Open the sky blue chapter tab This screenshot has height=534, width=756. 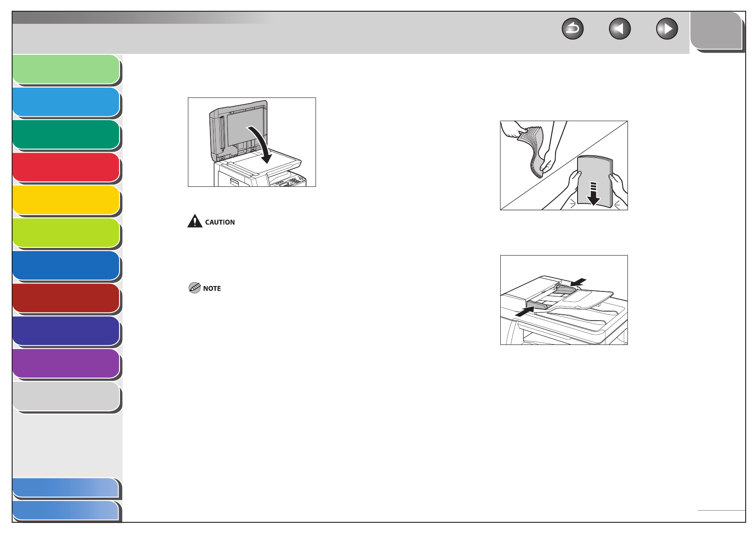(67, 103)
